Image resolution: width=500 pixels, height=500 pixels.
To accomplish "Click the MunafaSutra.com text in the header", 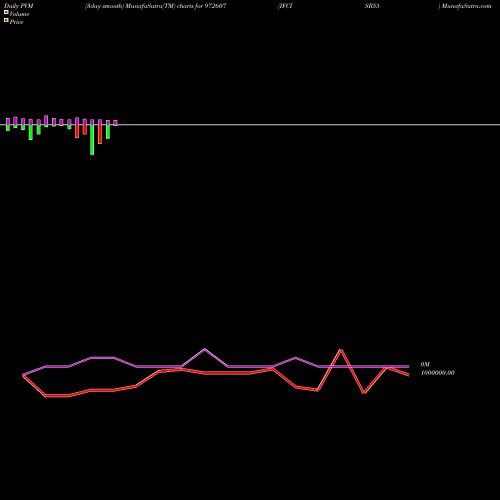I will [467, 6].
